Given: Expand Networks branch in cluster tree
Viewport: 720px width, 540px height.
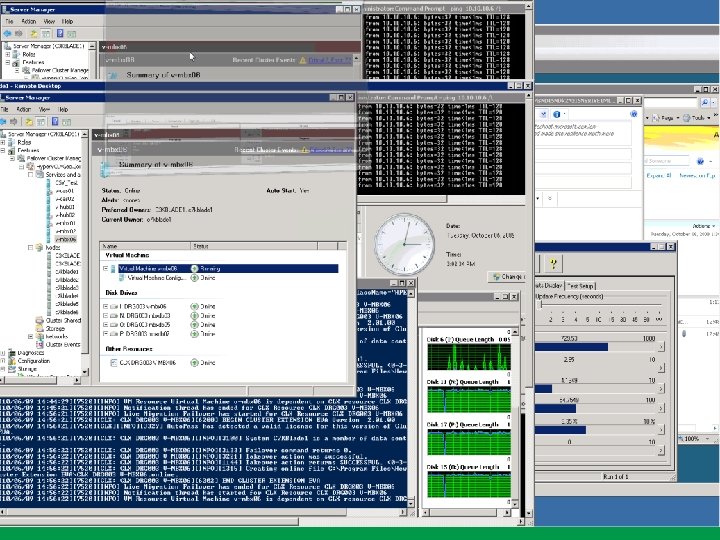Looking at the screenshot, I should (30, 337).
